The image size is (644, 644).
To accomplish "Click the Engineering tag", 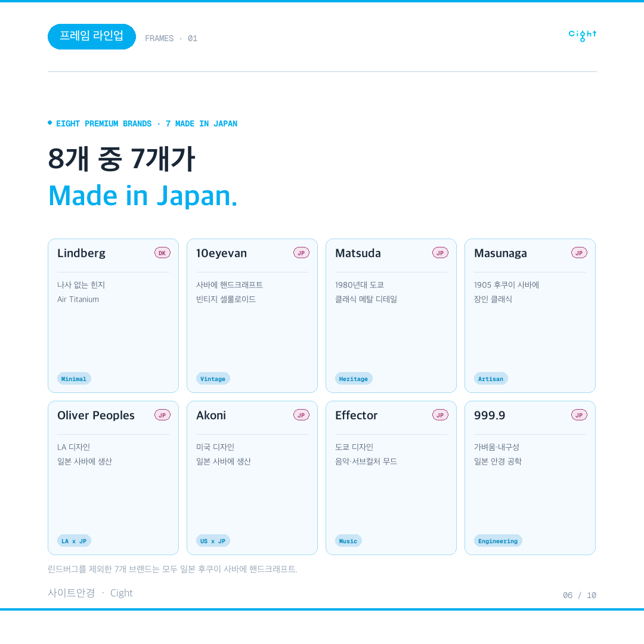I will pyautogui.click(x=498, y=541).
